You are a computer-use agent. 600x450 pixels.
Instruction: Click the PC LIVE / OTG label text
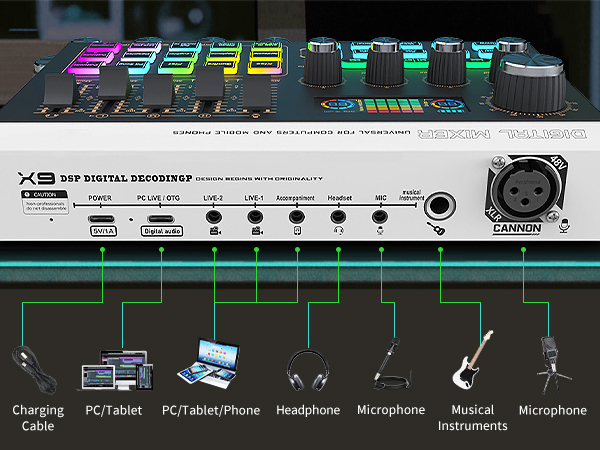(x=158, y=198)
